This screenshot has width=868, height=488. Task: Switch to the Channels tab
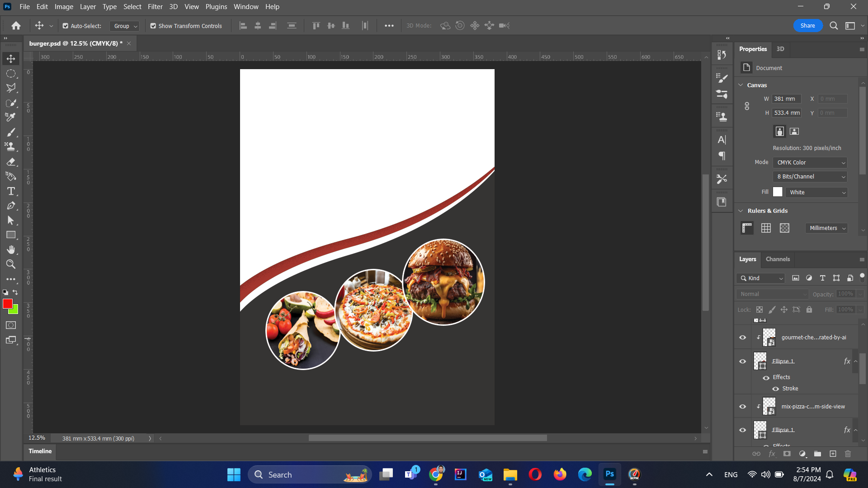point(778,259)
